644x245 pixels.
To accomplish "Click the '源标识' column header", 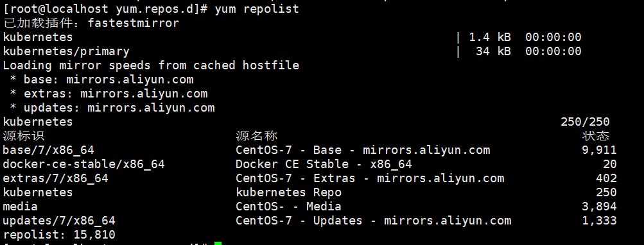I will (x=23, y=136).
